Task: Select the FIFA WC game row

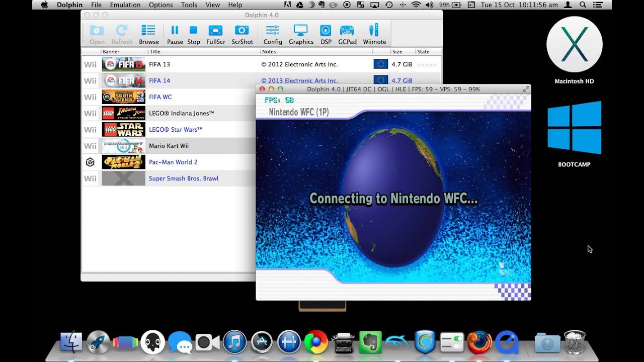Action: (x=169, y=97)
